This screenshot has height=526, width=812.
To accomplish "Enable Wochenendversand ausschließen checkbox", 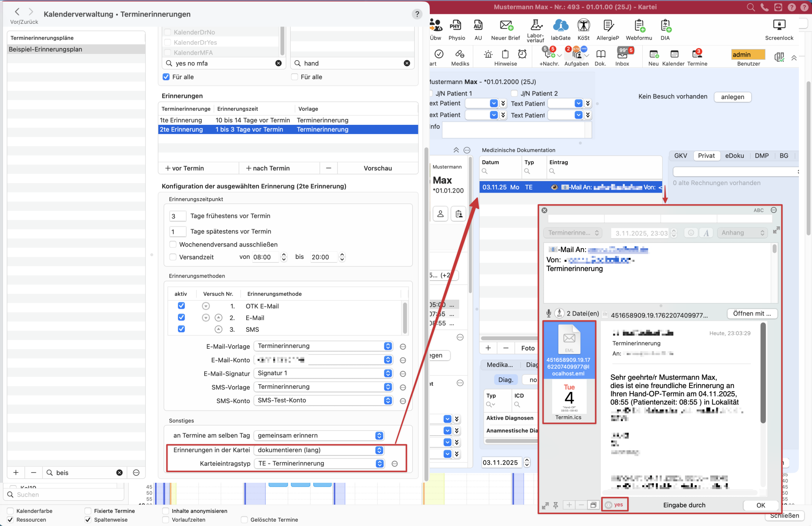I will tap(173, 245).
